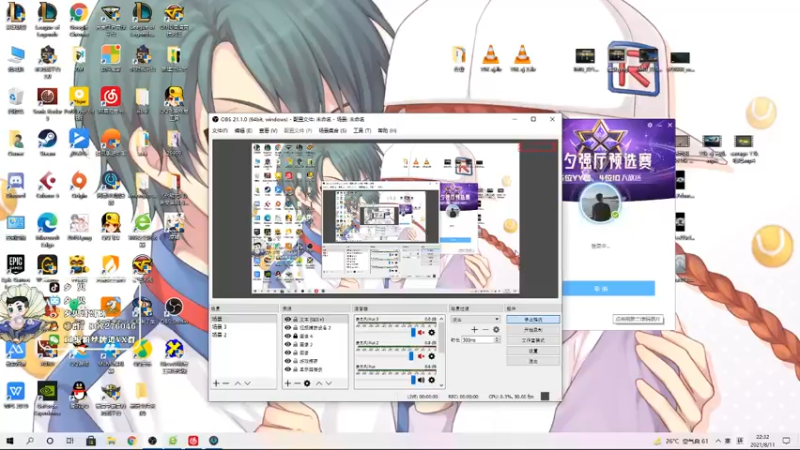Lock the 文本 (GDI+) source via its lock icon
800x450 pixels.
(295, 319)
